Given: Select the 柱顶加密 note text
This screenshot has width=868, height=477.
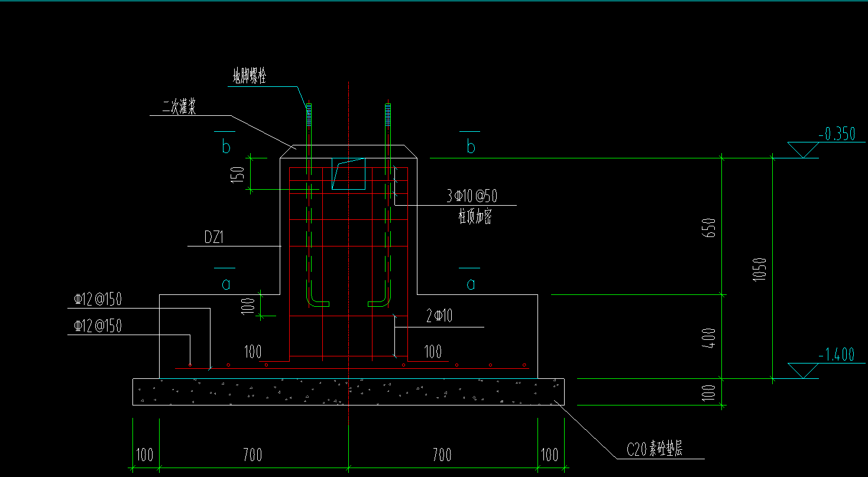Looking at the screenshot, I should point(475,217).
